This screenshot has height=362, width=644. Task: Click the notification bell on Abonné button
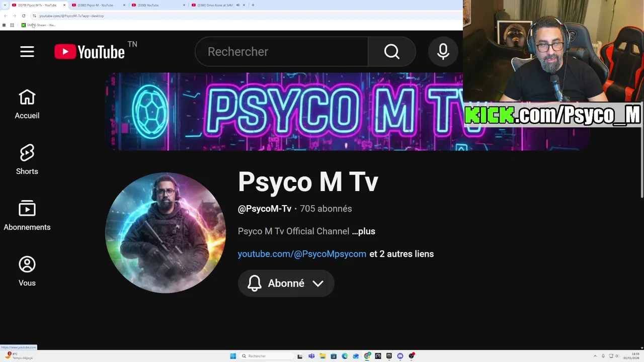[x=255, y=284]
